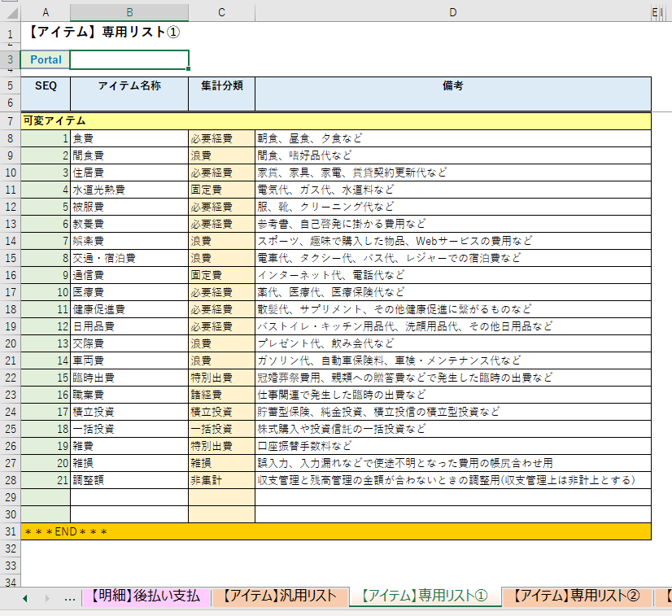Select column C header
Viewport: 672px width, 616px height.
pos(221,13)
